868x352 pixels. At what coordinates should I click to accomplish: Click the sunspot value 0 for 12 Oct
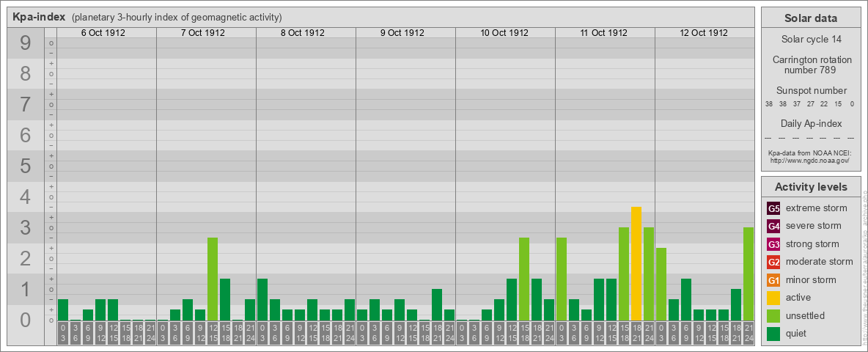click(x=852, y=104)
